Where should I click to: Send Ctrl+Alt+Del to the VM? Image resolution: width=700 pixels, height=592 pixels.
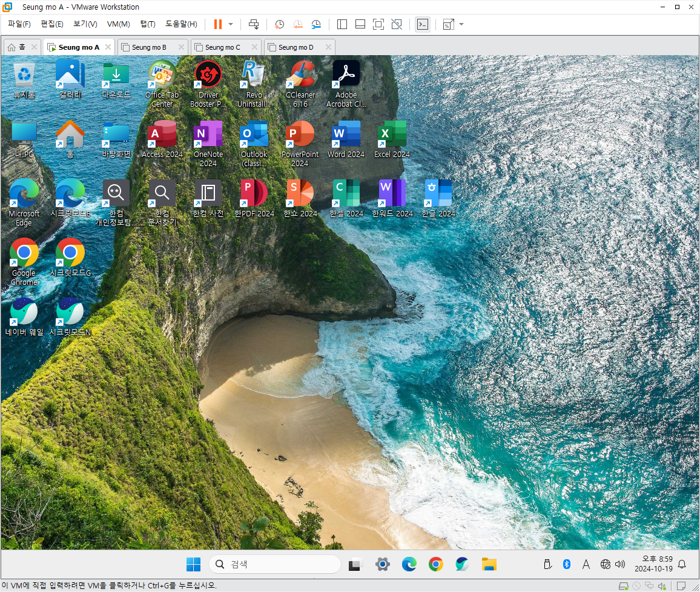(254, 24)
